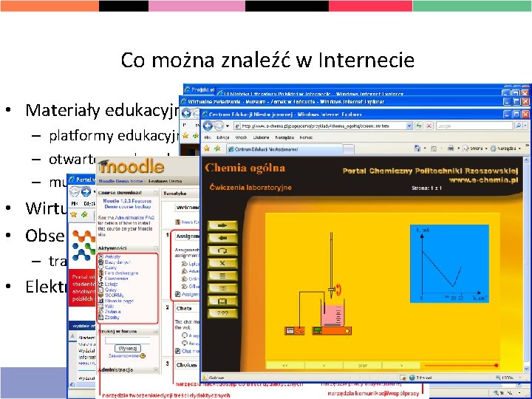Click the Zaawansowane link under forum search
Viewport: 532px width, 399px height.
123,356
